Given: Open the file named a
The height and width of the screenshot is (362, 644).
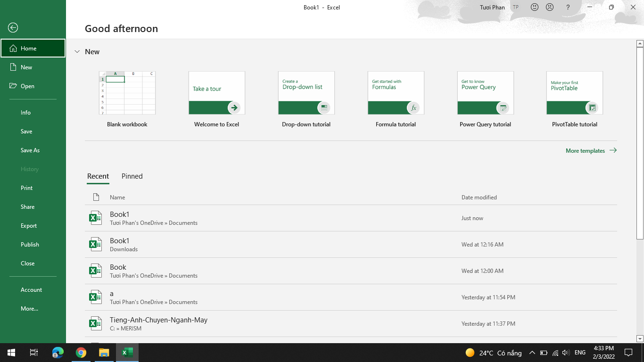Looking at the screenshot, I should pyautogui.click(x=351, y=297).
